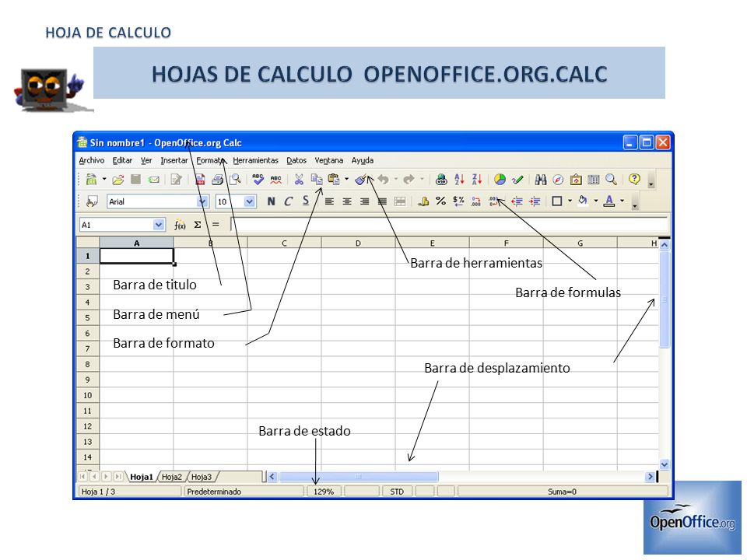Image resolution: width=747 pixels, height=560 pixels.
Task: Click the Copy icon
Action: tap(317, 180)
